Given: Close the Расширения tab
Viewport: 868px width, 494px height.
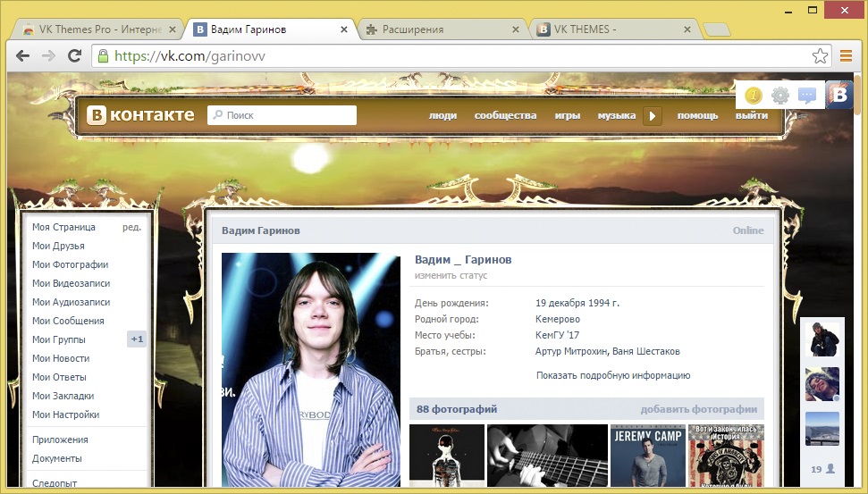Looking at the screenshot, I should pyautogui.click(x=516, y=29).
